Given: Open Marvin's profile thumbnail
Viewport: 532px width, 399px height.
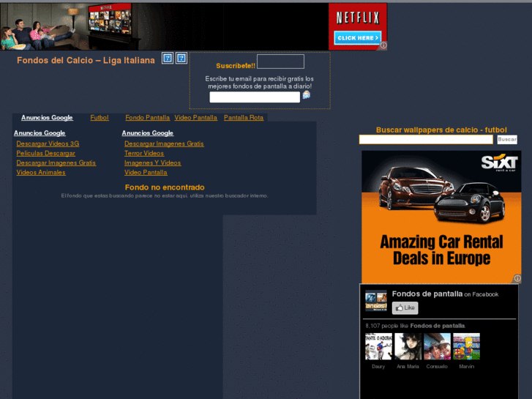Looking at the screenshot, I should click(466, 347).
